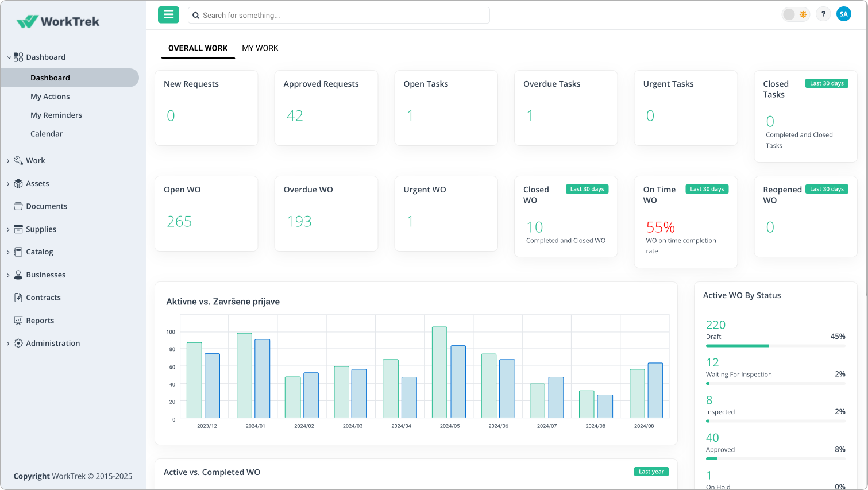This screenshot has width=868, height=490.
Task: Go to Calendar in sidebar
Action: pyautogui.click(x=47, y=134)
